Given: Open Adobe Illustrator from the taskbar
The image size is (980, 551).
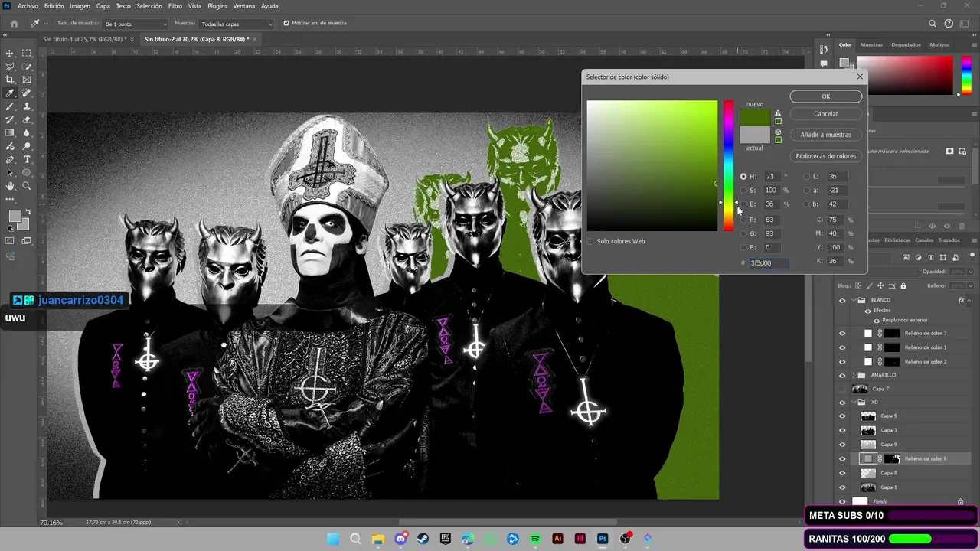Looking at the screenshot, I should click(557, 539).
